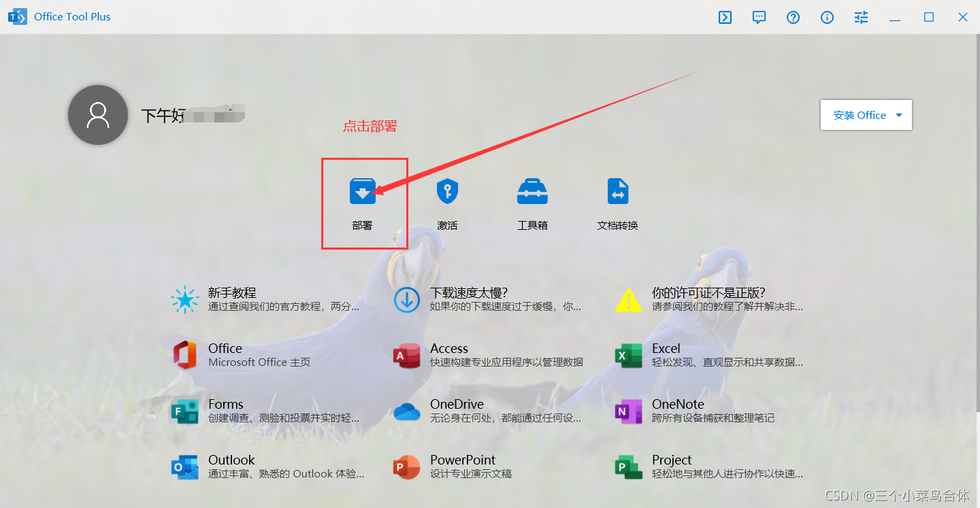Open the settings sliders icon
Screen dimensions: 980x508
[x=861, y=17]
